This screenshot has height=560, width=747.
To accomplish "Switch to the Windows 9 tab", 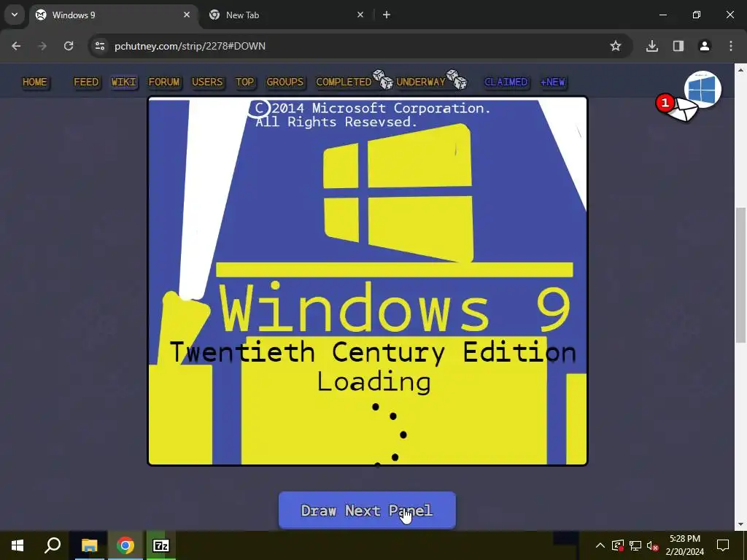I will (113, 15).
